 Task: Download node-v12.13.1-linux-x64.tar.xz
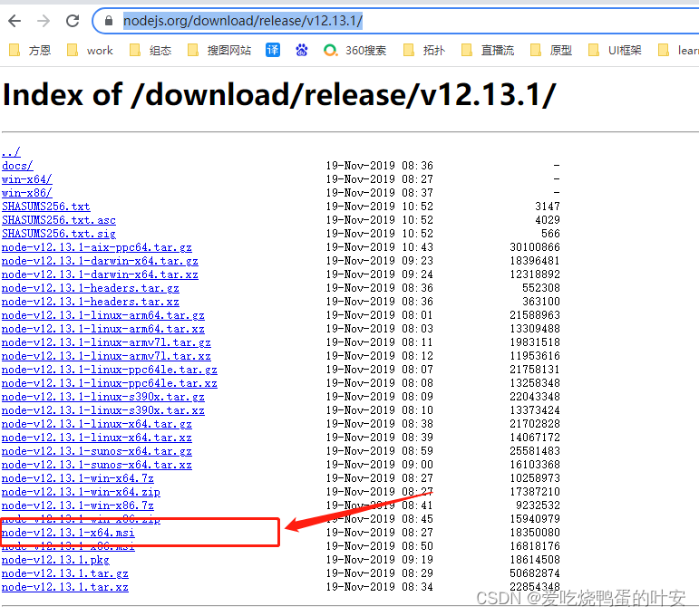click(x=97, y=438)
